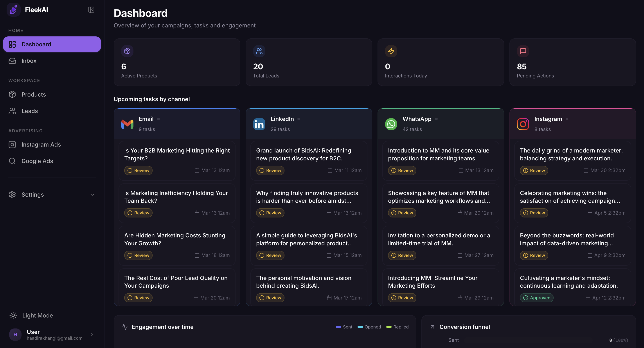Open the Total Leads stat card
This screenshot has height=348, width=644.
(309, 62)
